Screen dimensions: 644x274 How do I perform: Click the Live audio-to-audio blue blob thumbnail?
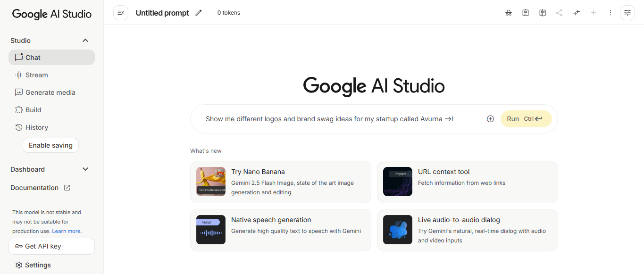pos(398,230)
